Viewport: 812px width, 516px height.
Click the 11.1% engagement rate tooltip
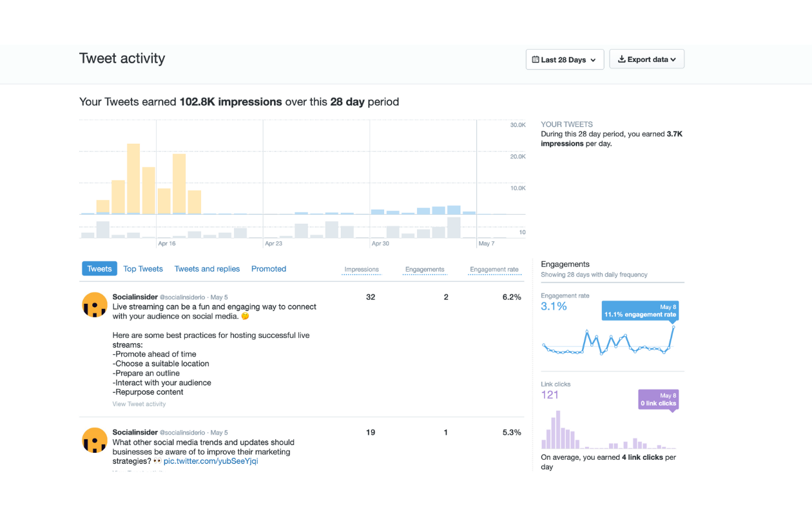click(x=640, y=311)
